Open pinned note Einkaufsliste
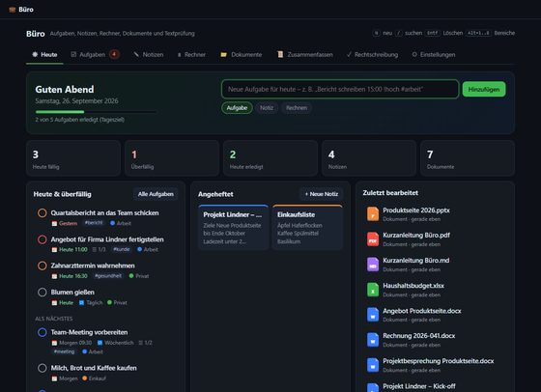Screen dimensions: 541x392 pos(307,227)
